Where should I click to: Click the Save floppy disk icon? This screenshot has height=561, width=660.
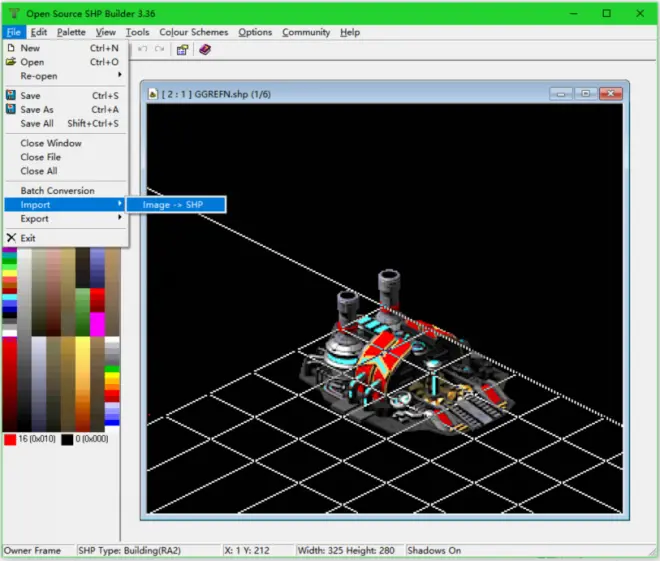coord(11,95)
